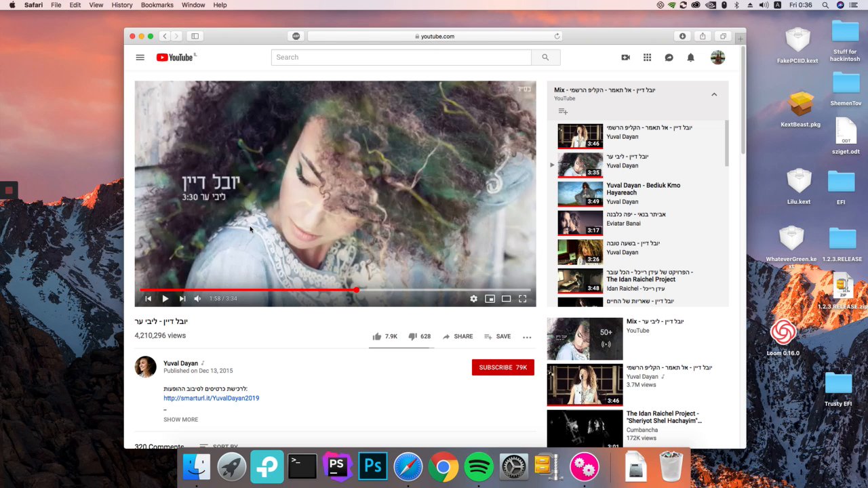
Task: Open the Safari share sheet
Action: [x=703, y=37]
